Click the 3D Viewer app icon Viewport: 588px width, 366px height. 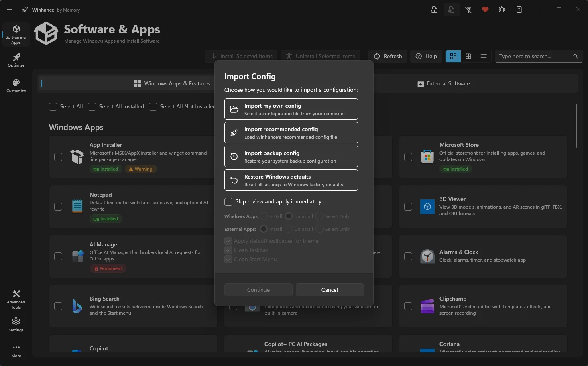(427, 207)
